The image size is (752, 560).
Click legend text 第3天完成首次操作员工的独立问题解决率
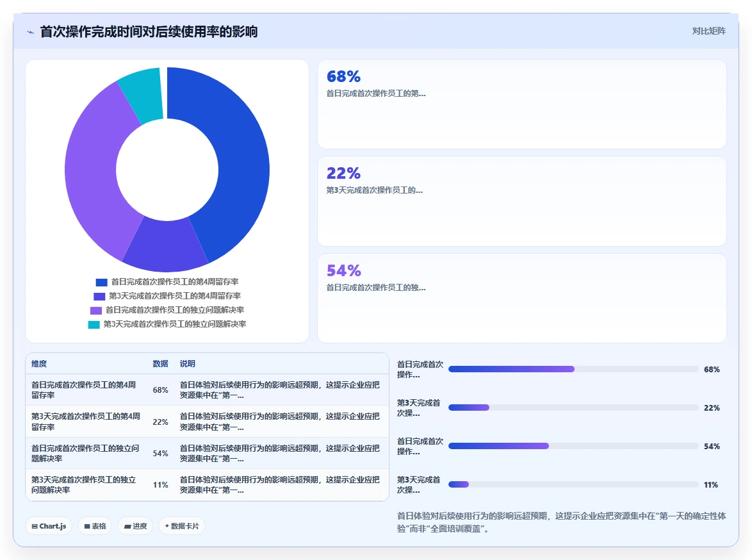pyautogui.click(x=175, y=324)
